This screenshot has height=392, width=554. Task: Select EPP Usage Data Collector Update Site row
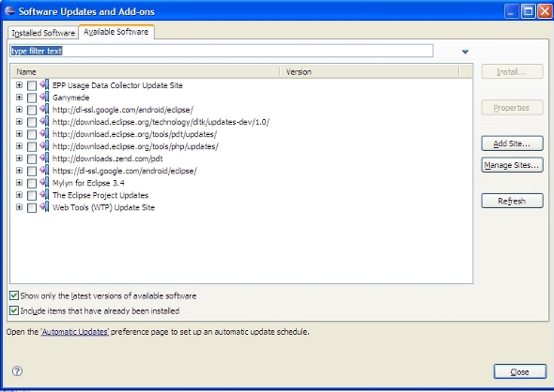coord(117,85)
